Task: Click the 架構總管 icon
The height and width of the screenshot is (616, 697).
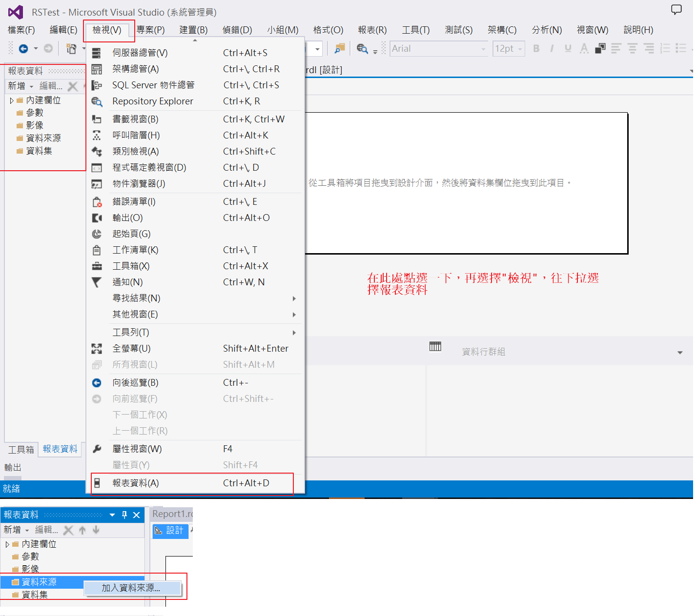Action: [97, 69]
